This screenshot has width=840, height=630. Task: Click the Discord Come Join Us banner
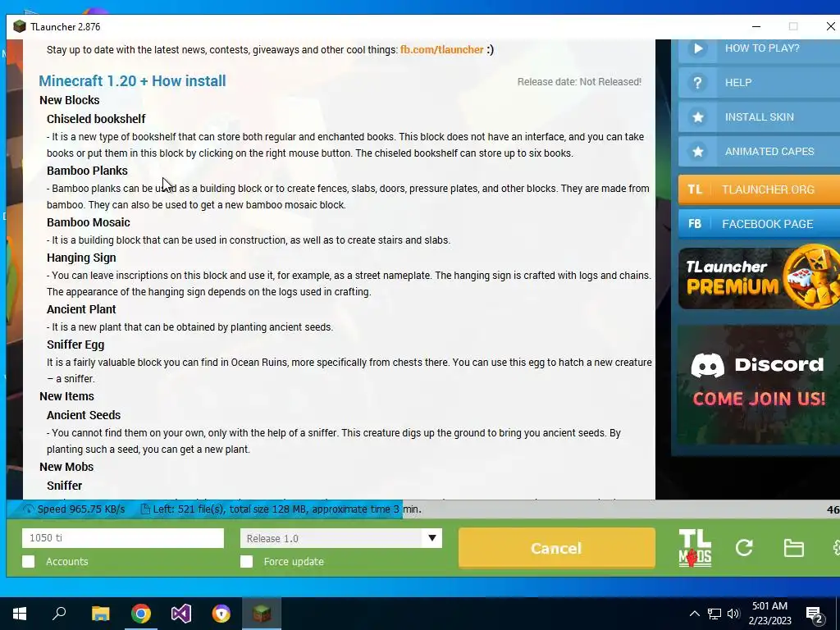[x=759, y=384]
